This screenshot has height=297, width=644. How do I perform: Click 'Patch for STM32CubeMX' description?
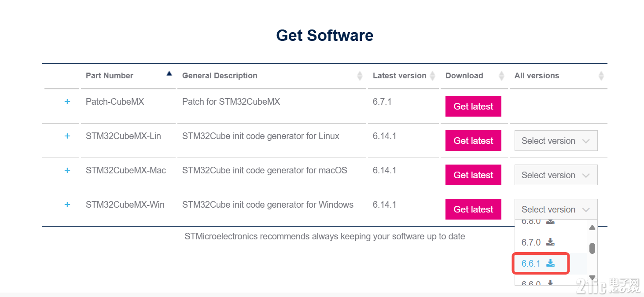point(231,102)
